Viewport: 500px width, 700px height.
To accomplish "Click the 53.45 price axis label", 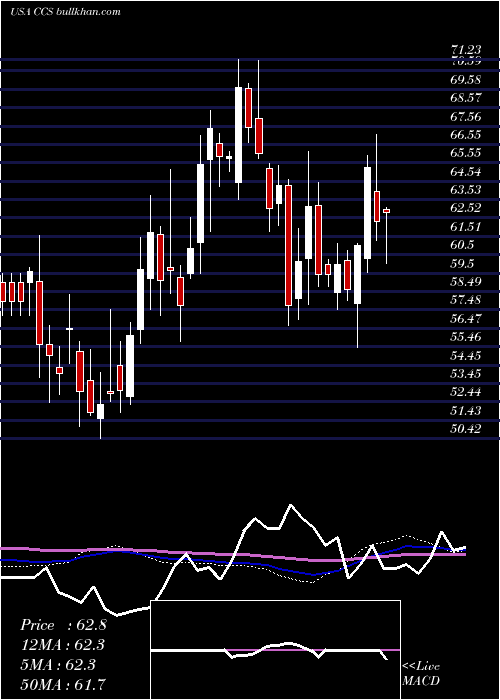I will coord(466,374).
